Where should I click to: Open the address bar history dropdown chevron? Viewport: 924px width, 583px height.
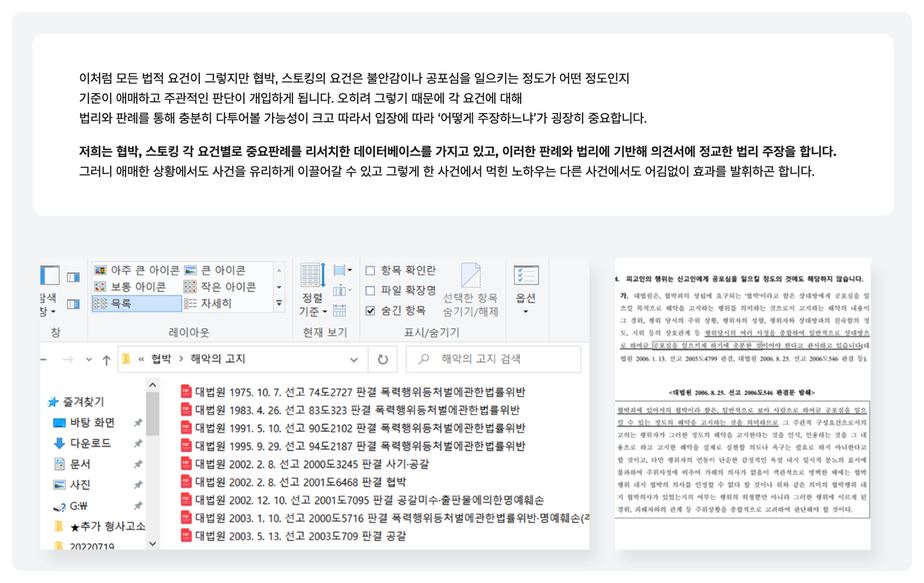pos(354,360)
